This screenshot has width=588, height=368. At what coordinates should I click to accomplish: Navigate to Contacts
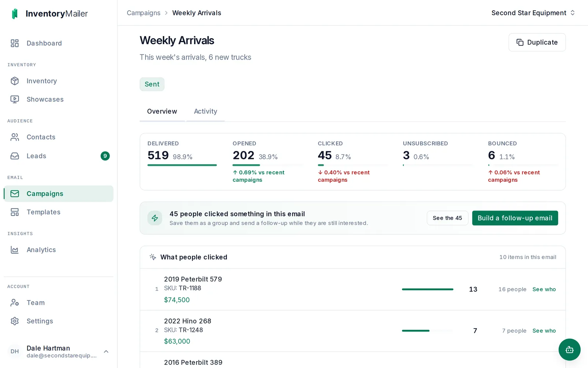tap(58, 137)
